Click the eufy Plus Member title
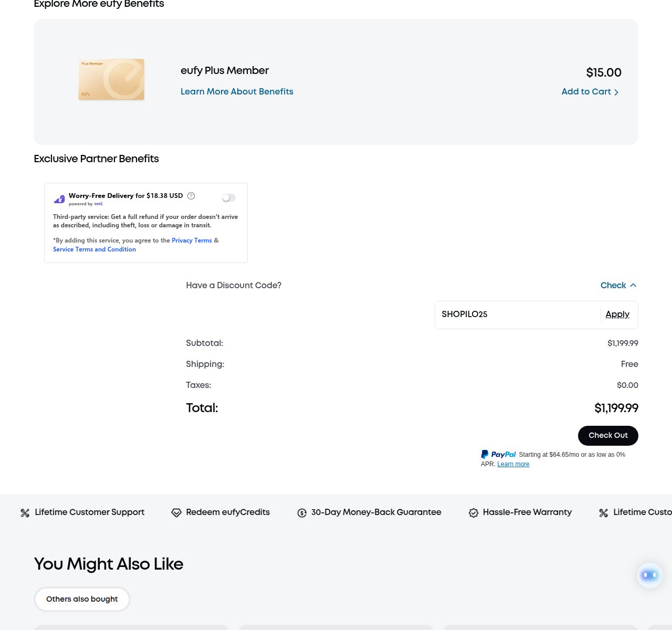Viewport: 672px width, 630px height. pyautogui.click(x=225, y=70)
